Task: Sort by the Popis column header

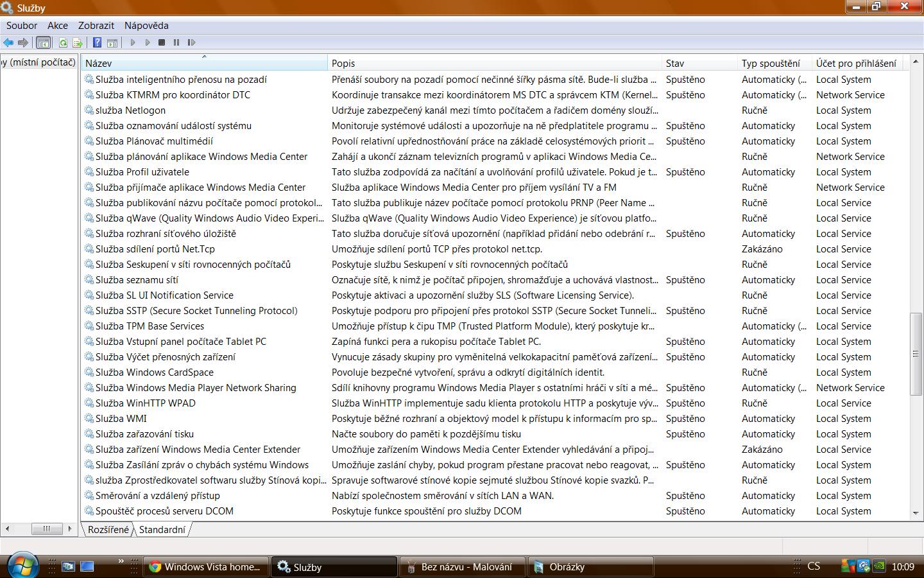Action: (494, 63)
